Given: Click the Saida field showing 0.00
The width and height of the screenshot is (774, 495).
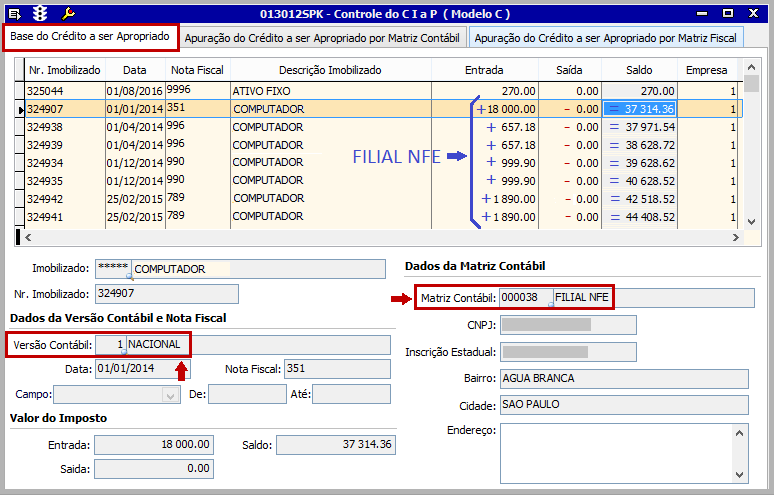Looking at the screenshot, I should pyautogui.click(x=154, y=469).
